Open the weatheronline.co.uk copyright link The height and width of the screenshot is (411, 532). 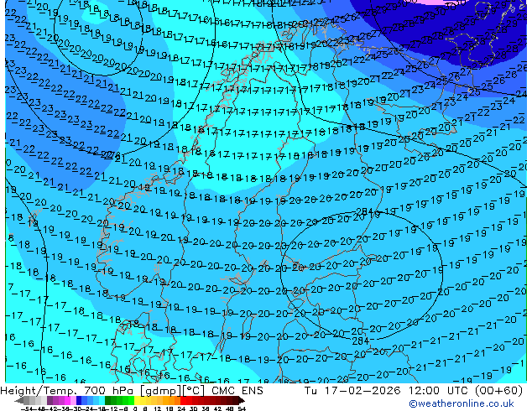click(x=461, y=403)
